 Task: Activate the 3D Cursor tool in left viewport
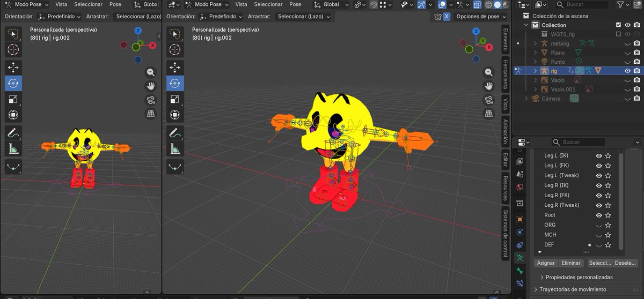[x=13, y=50]
